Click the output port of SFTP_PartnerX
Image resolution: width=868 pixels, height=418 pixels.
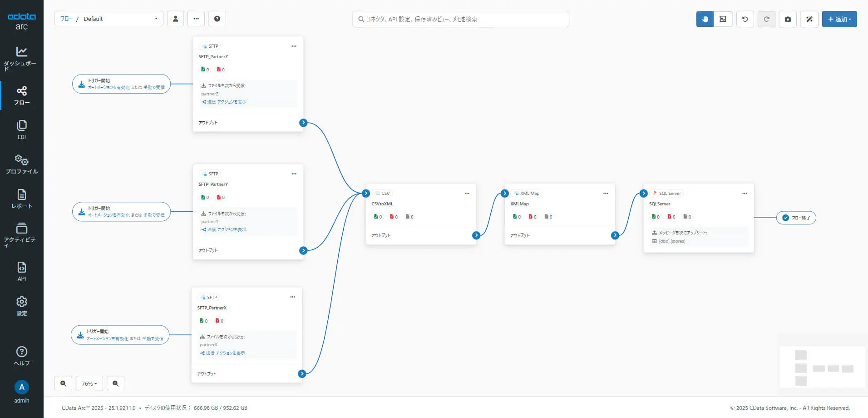302,373
